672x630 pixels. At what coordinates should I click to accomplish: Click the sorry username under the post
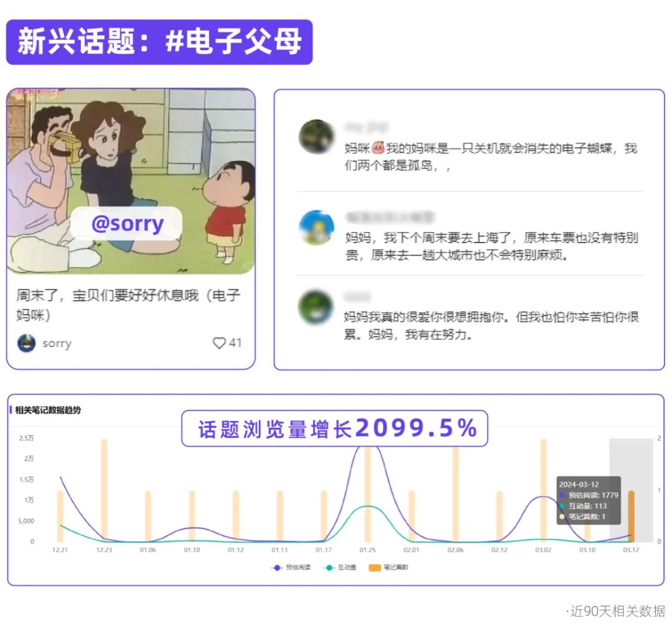click(x=57, y=343)
